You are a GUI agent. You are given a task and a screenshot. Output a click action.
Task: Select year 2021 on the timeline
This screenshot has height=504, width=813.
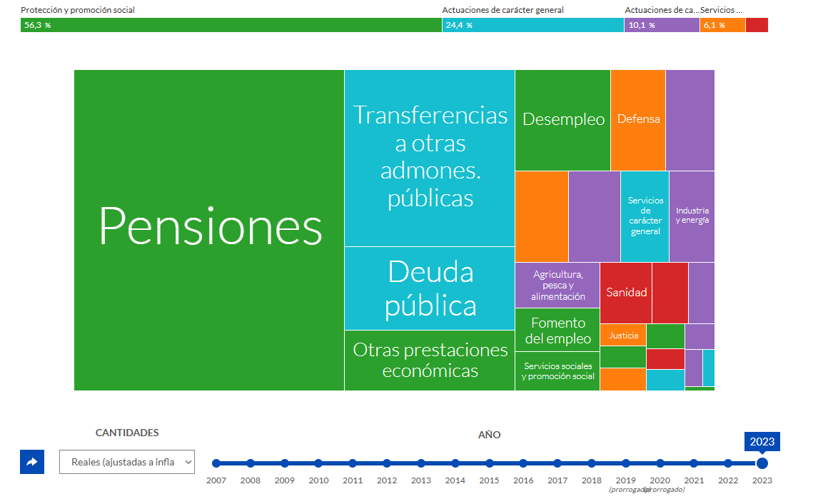694,463
